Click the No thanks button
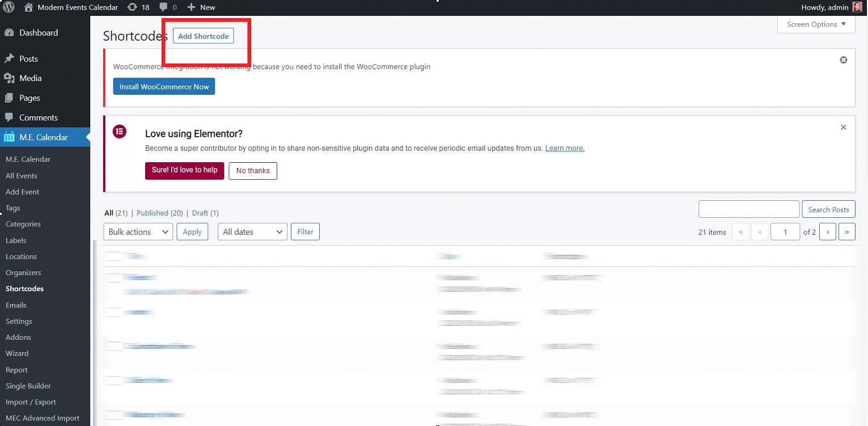Image resolution: width=868 pixels, height=426 pixels. (253, 171)
